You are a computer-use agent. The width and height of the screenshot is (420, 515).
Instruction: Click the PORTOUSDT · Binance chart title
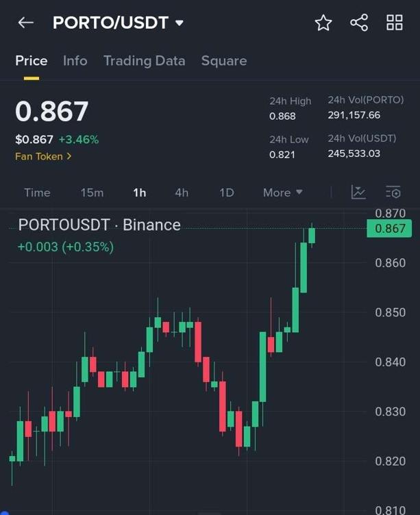(99, 225)
